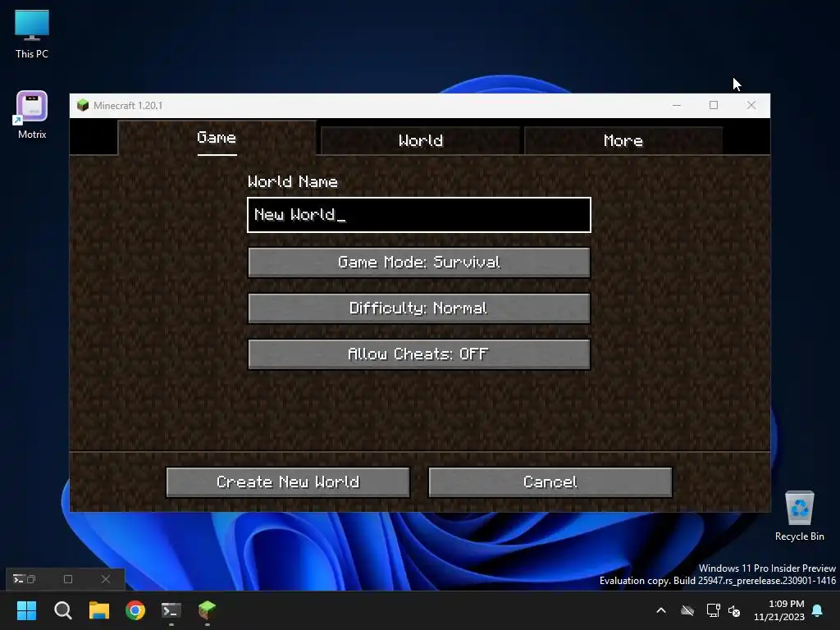This screenshot has height=630, width=840.
Task: Switch to the World tab
Action: [x=421, y=140]
